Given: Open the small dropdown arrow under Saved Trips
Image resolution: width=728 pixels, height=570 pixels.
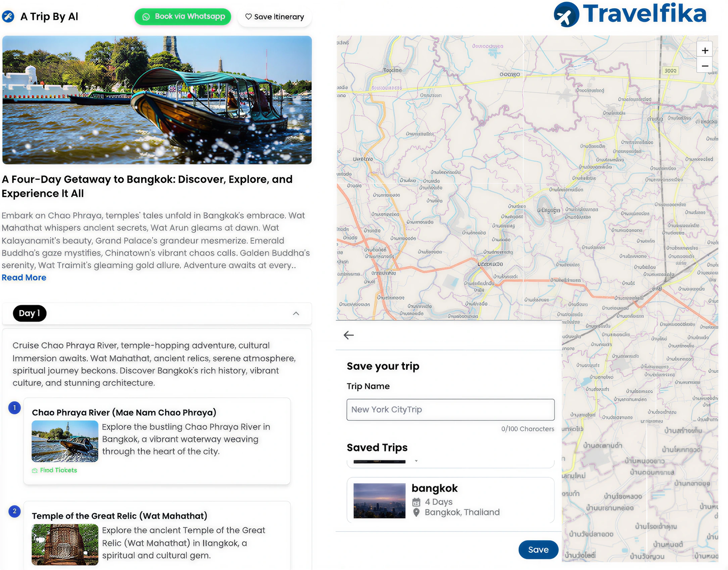Looking at the screenshot, I should pyautogui.click(x=416, y=461).
